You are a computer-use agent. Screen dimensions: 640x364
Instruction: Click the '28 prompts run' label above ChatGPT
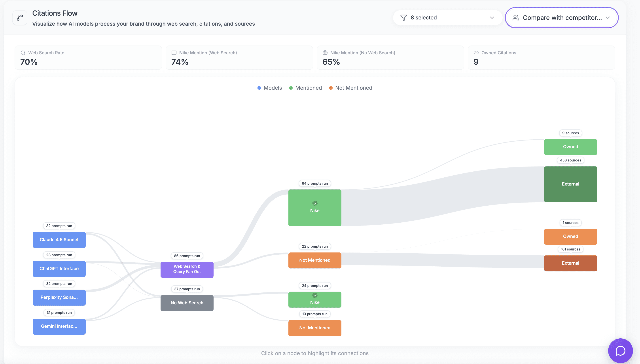[x=59, y=255]
